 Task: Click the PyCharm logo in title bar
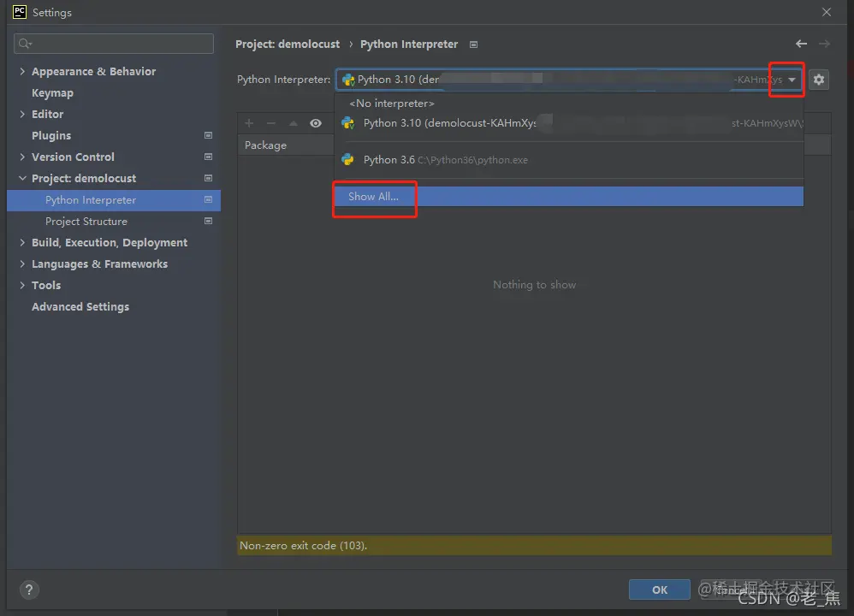coord(20,12)
